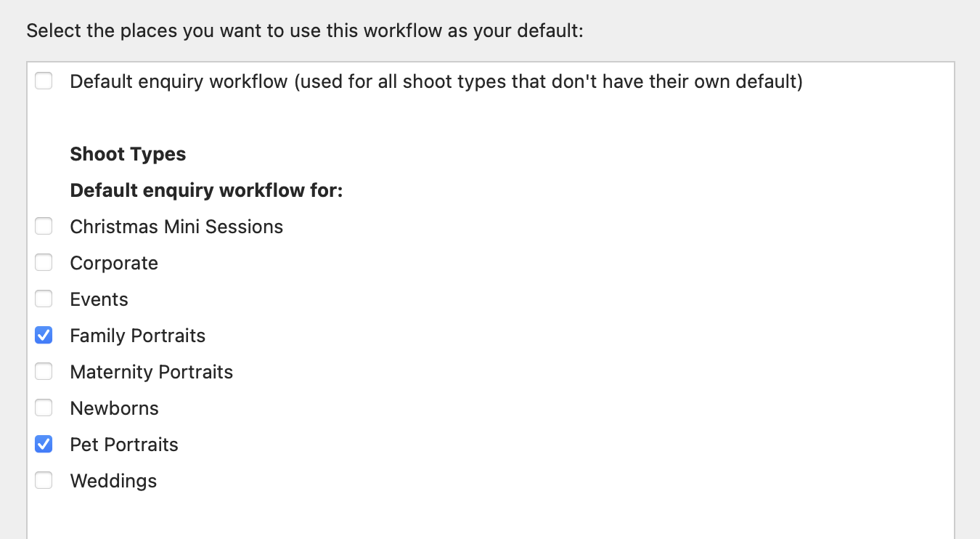Enable the Default enquiry workflow checkbox
Image resolution: width=980 pixels, height=539 pixels.
44,81
